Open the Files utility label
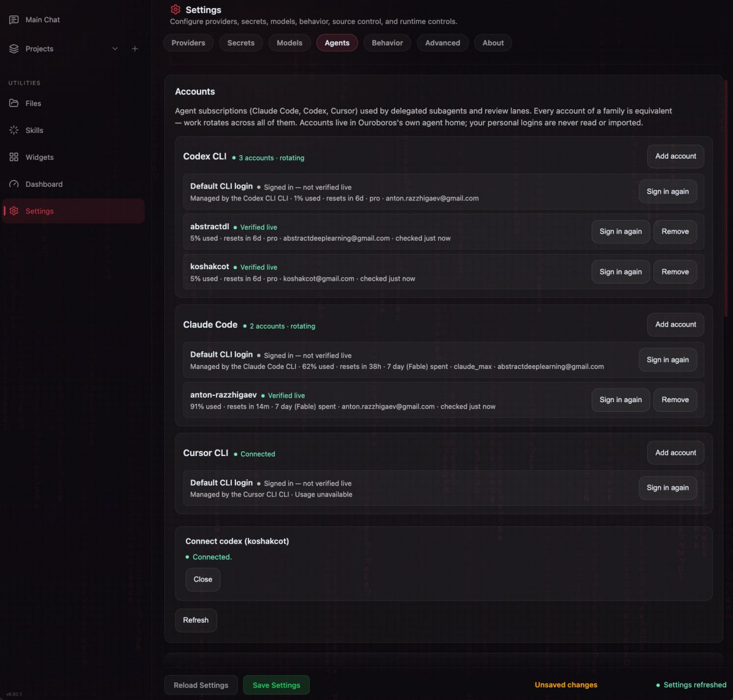This screenshot has height=700, width=733. coord(33,103)
